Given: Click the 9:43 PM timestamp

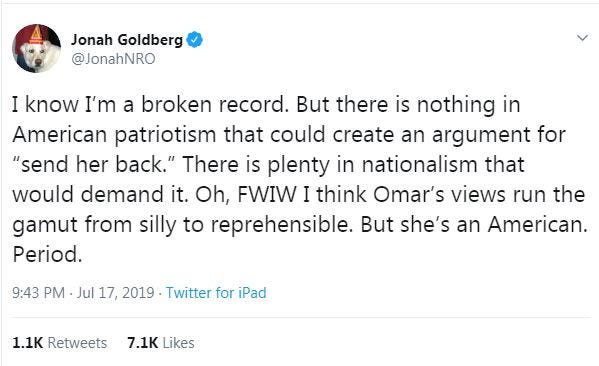Looking at the screenshot, I should [x=38, y=293].
